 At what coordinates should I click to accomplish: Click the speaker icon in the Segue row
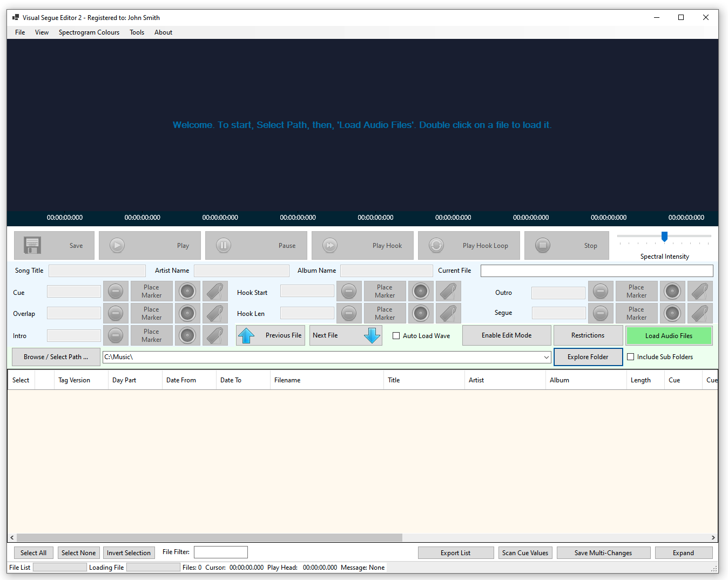[x=672, y=313]
